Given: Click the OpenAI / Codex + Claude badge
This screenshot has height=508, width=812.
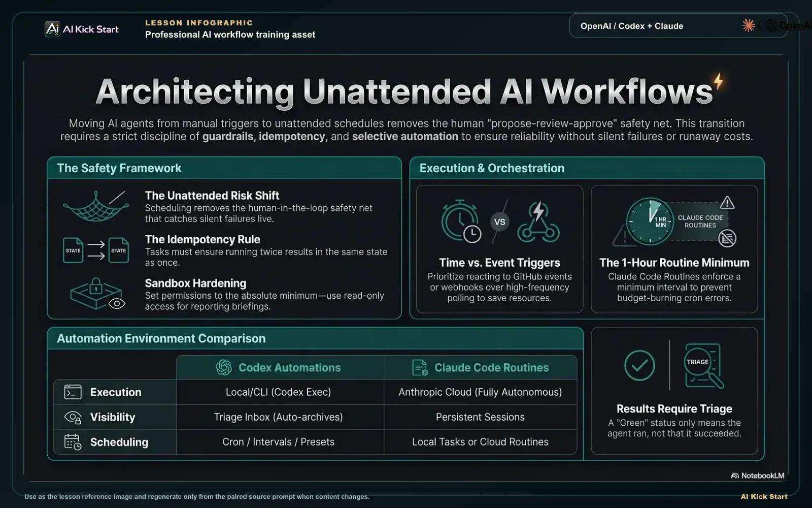Looking at the screenshot, I should coord(678,25).
